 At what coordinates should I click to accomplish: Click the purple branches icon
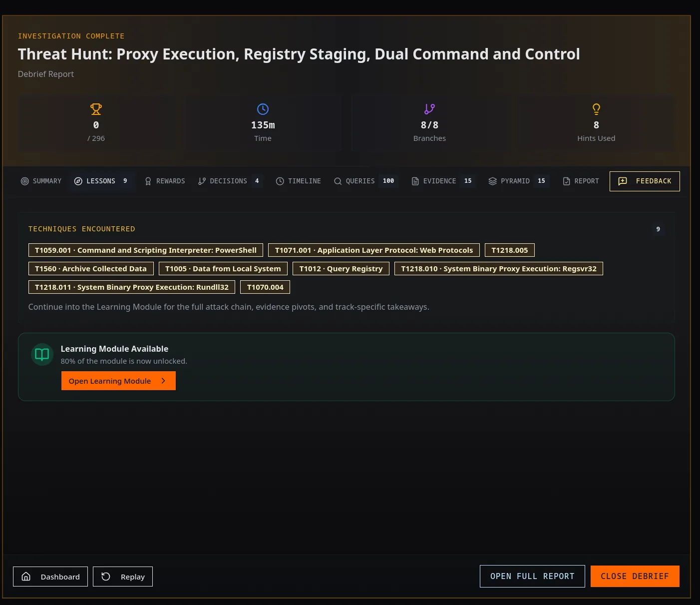429,109
